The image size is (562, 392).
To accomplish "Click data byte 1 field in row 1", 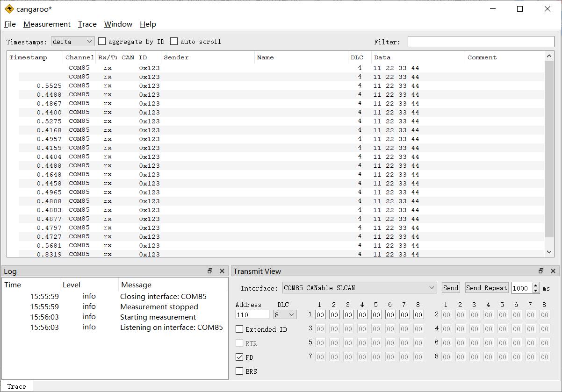I will pyautogui.click(x=320, y=314).
